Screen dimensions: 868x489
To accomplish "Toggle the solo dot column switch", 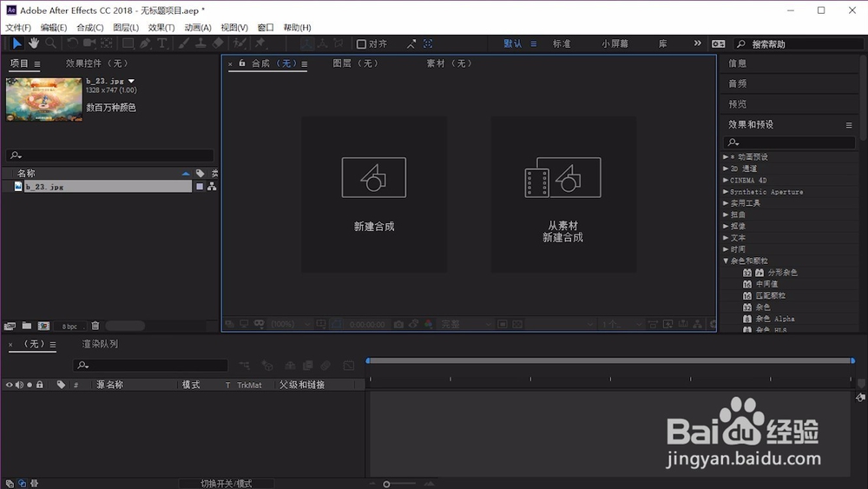I will (x=30, y=384).
